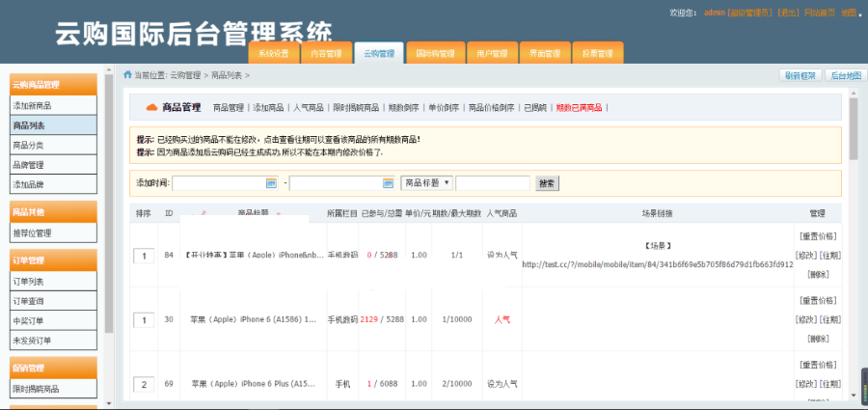Screen dimensions: 868x410
Task: Switch to the 系统设置 tab
Action: coord(274,54)
